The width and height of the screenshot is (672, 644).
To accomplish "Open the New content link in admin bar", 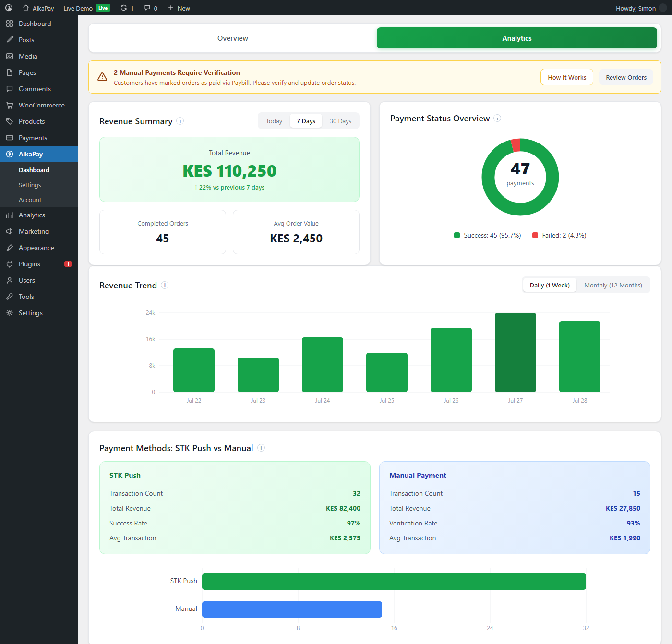I will [179, 8].
